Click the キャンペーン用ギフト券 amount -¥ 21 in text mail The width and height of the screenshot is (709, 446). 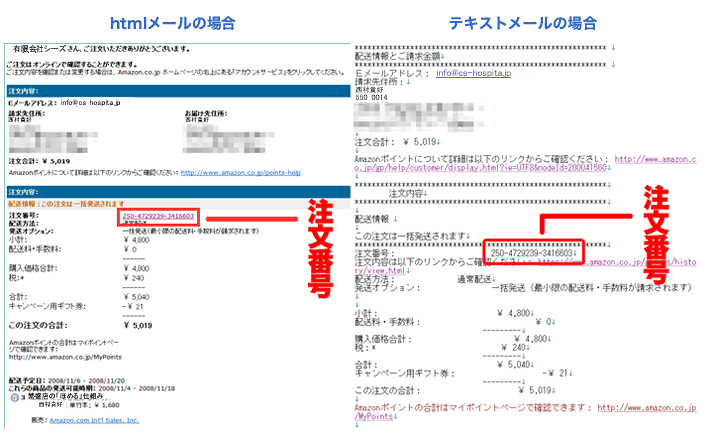click(555, 373)
